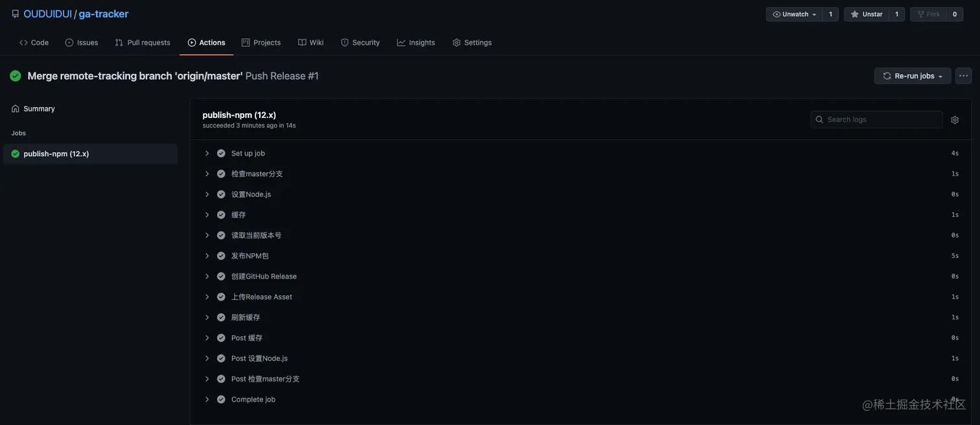Click the success check icon for Post 缓存
The height and width of the screenshot is (425, 980).
221,338
